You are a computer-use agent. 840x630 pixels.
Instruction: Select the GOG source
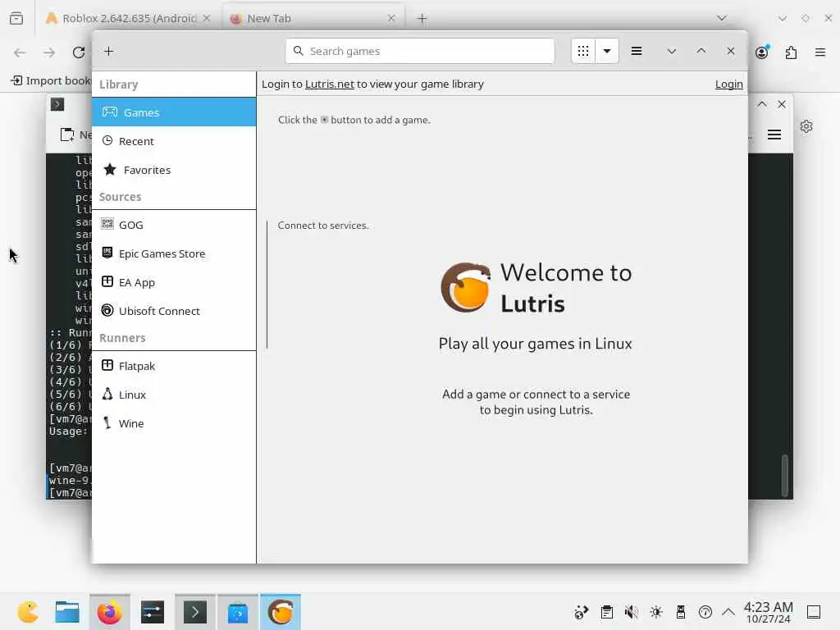tap(174, 225)
